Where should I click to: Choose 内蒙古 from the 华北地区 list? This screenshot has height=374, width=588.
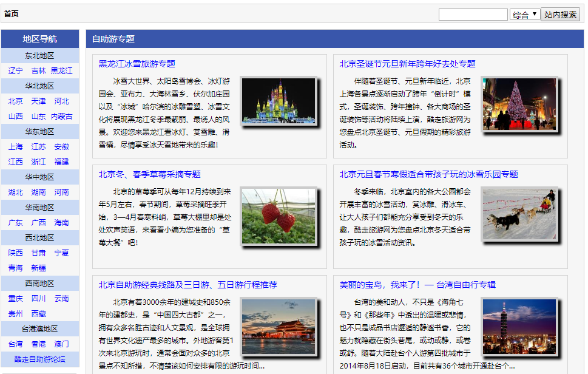pos(61,117)
